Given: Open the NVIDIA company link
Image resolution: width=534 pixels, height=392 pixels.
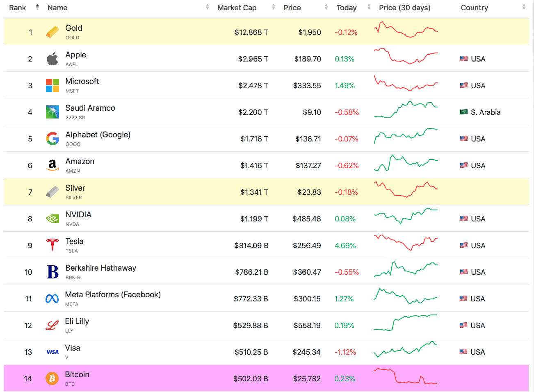Looking at the screenshot, I should coord(78,214).
